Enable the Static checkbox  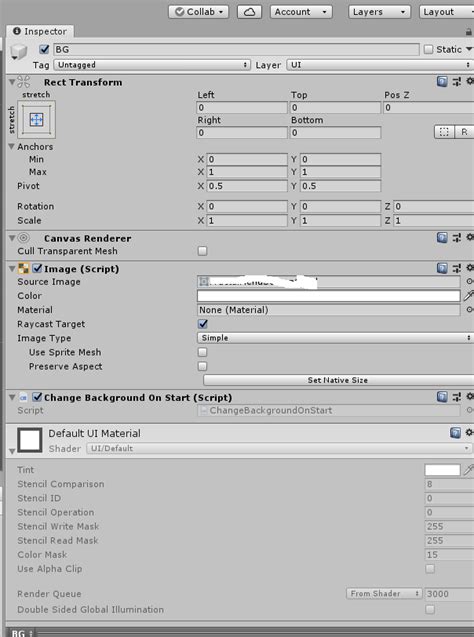click(x=428, y=50)
